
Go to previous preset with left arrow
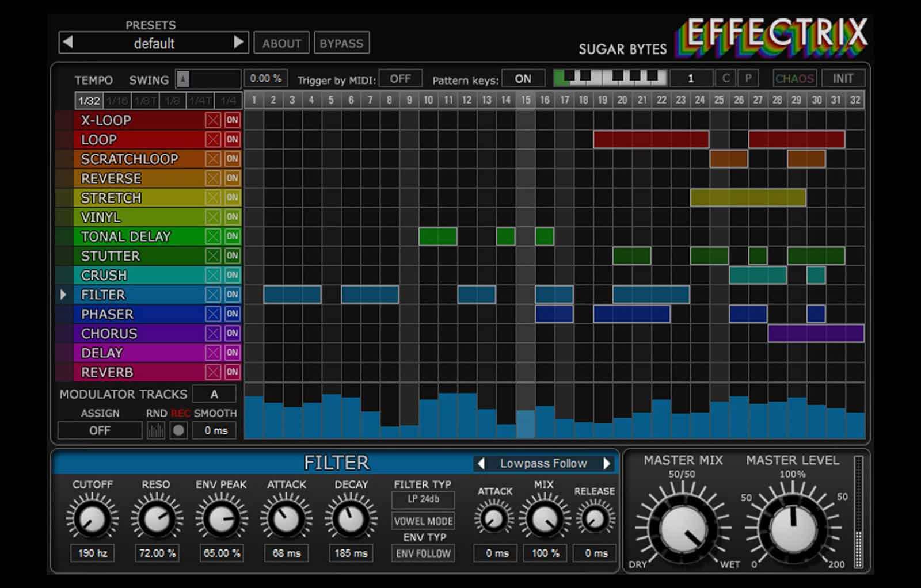[68, 42]
